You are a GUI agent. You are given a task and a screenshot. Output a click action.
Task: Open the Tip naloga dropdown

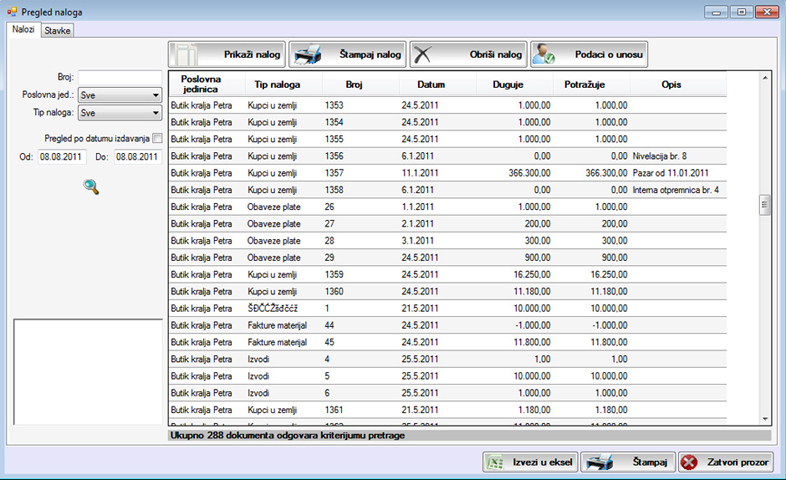120,113
